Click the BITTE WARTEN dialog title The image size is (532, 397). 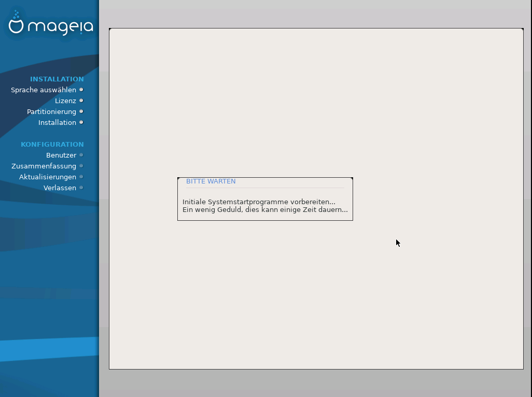coord(211,181)
